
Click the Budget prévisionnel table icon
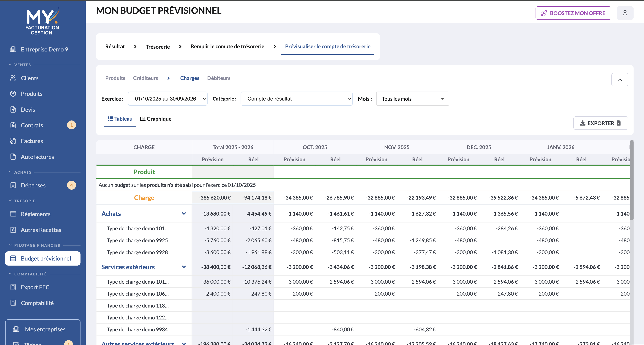point(13,258)
